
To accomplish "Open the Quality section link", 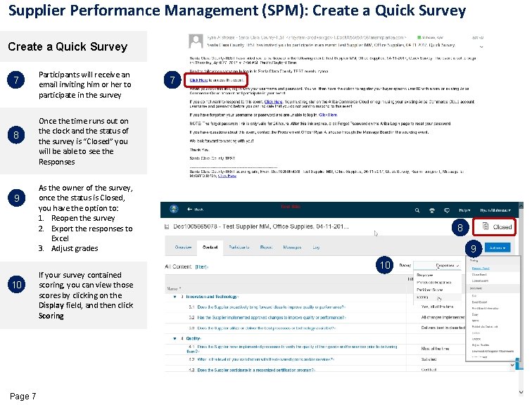I will [x=194, y=338].
